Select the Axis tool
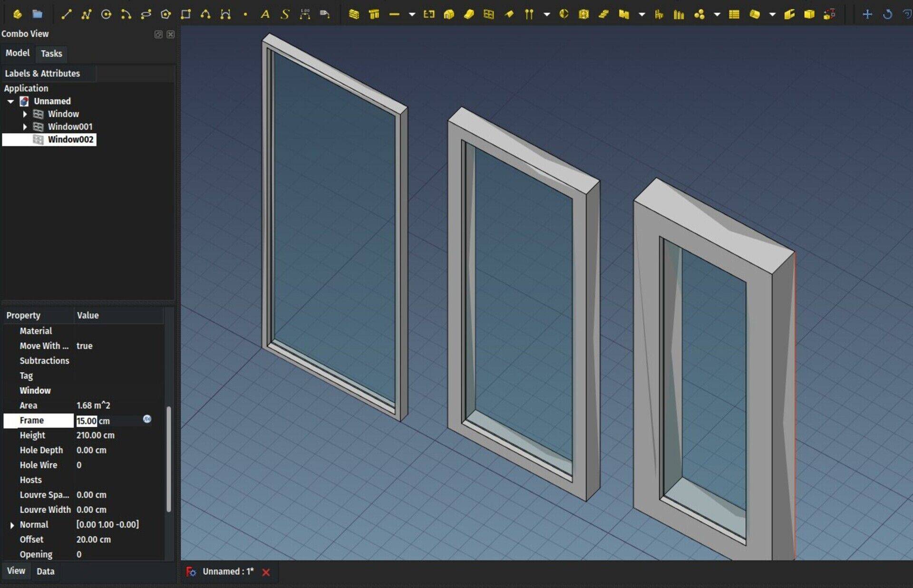Image resolution: width=913 pixels, height=588 pixels. point(529,14)
